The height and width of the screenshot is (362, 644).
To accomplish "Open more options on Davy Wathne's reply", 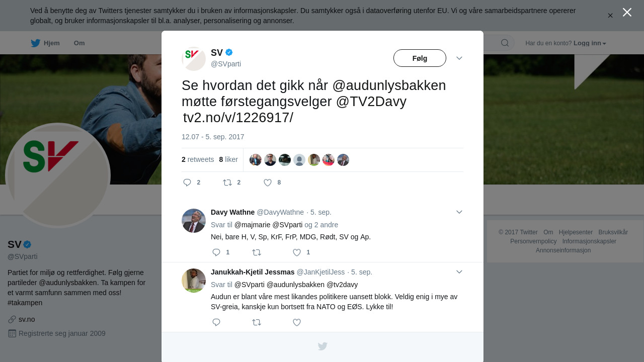I will click(459, 212).
